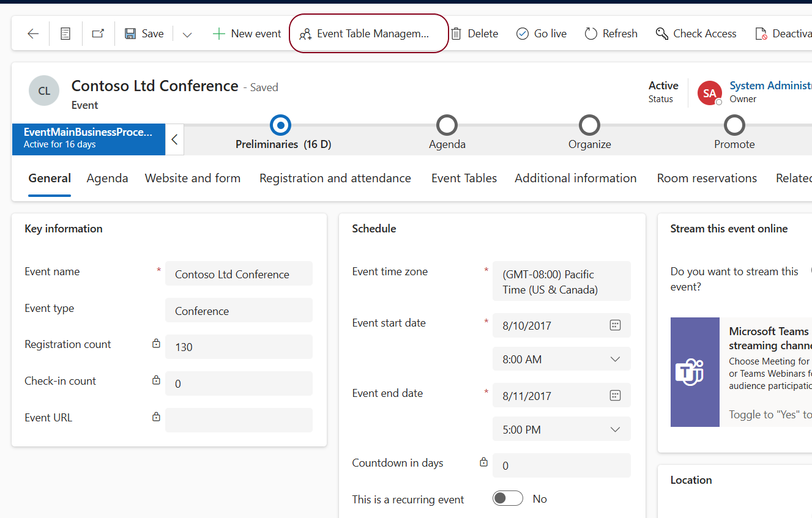The image size is (812, 518).
Task: Click the Check Access key icon
Action: coord(661,34)
